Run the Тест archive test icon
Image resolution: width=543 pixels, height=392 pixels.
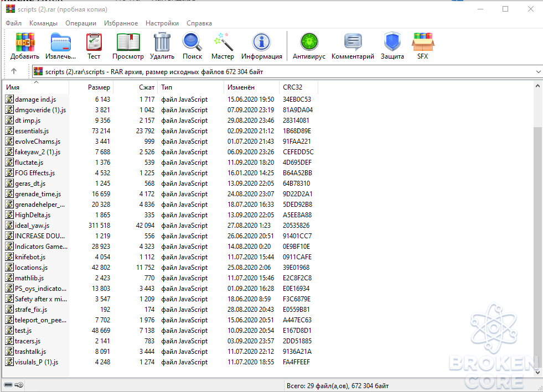94,42
